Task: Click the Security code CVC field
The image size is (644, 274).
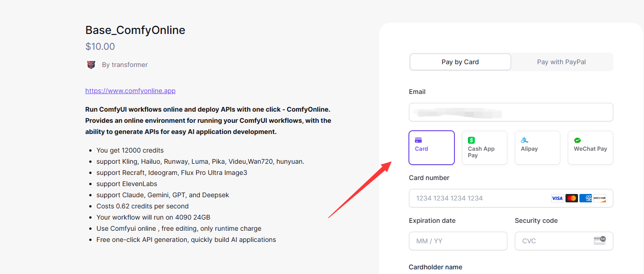Action: pos(564,241)
